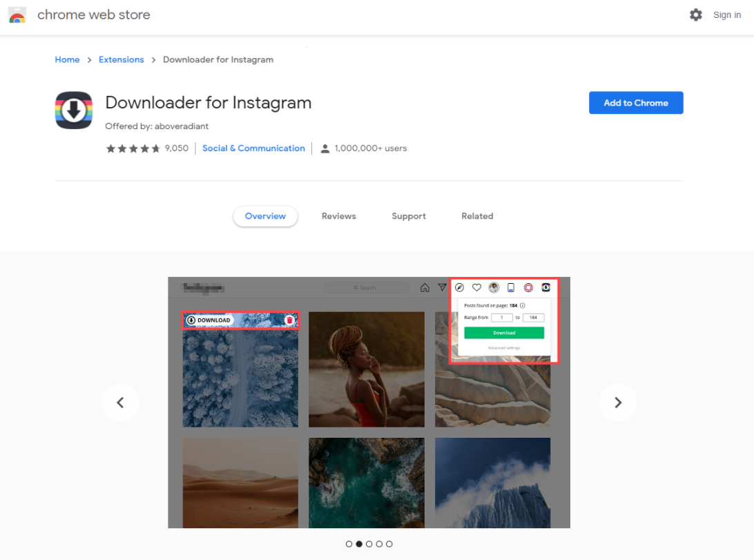The width and height of the screenshot is (754, 560).
Task: Click the heart activity icon in preview
Action: pyautogui.click(x=476, y=287)
